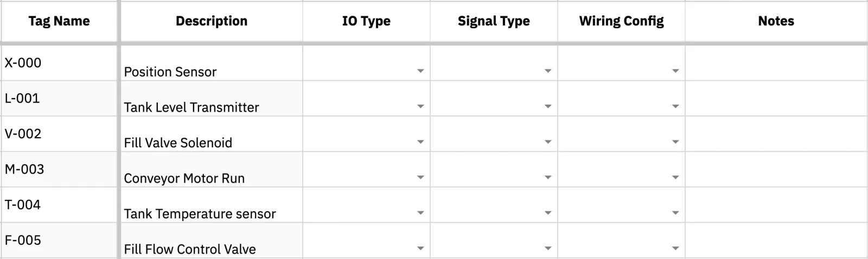Select the Tag Name column header
868x259 pixels.
tap(59, 21)
